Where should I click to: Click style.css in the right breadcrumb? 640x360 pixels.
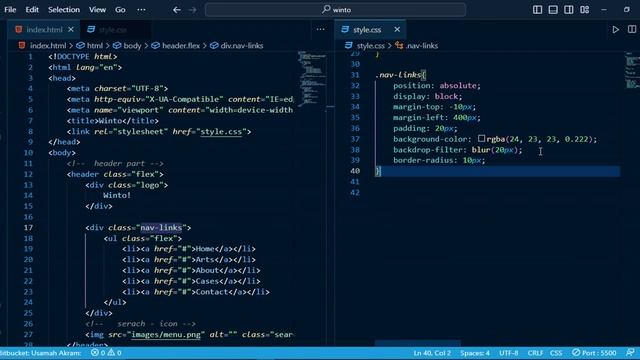pyautogui.click(x=370, y=46)
